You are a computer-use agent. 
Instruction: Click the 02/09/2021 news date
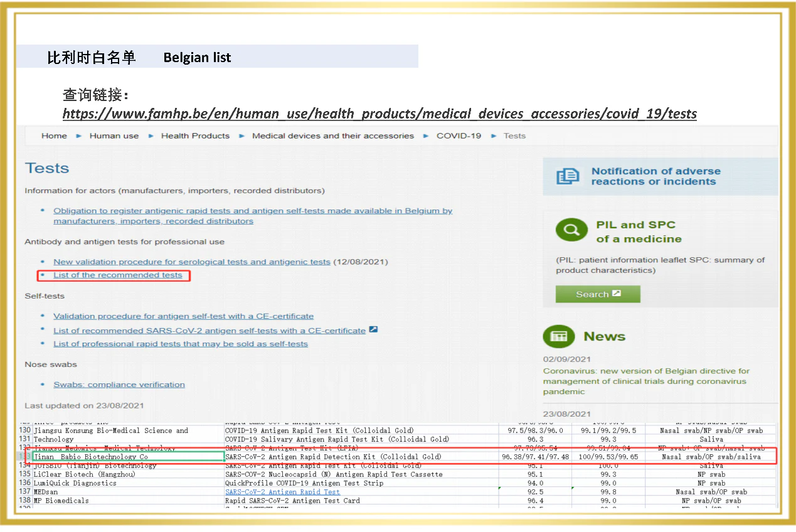567,359
